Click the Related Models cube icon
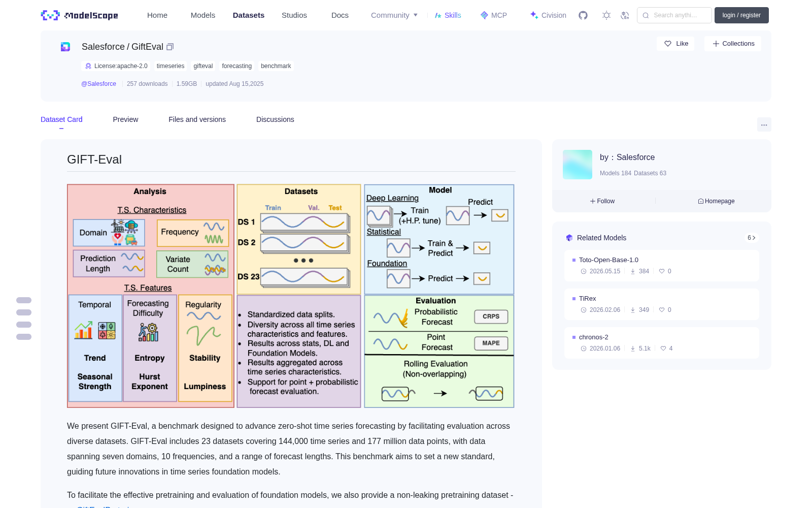Image resolution: width=812 pixels, height=508 pixels. point(569,238)
